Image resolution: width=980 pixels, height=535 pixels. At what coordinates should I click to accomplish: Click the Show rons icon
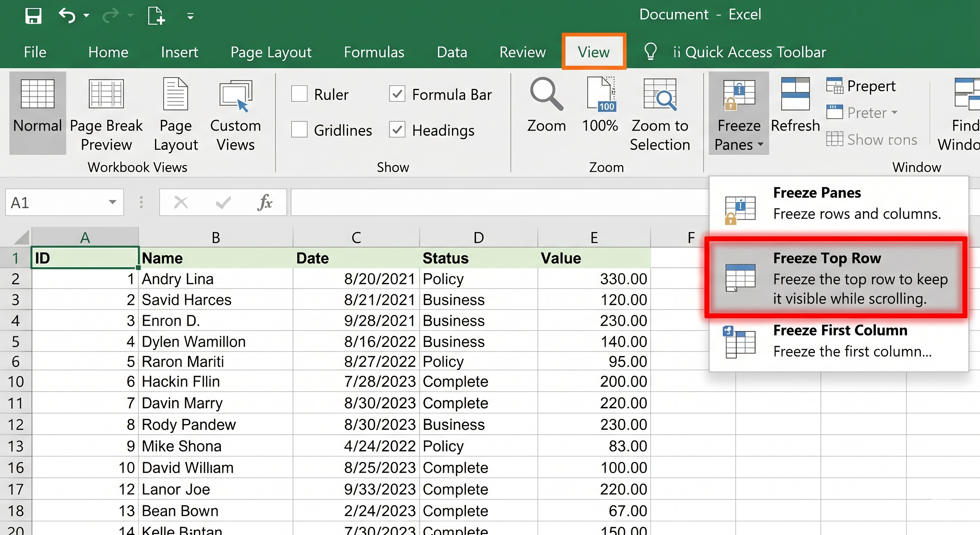[834, 139]
